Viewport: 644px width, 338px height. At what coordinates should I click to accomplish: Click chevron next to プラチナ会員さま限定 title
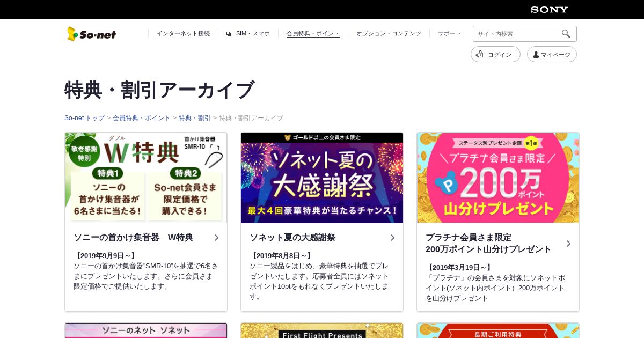(x=568, y=244)
